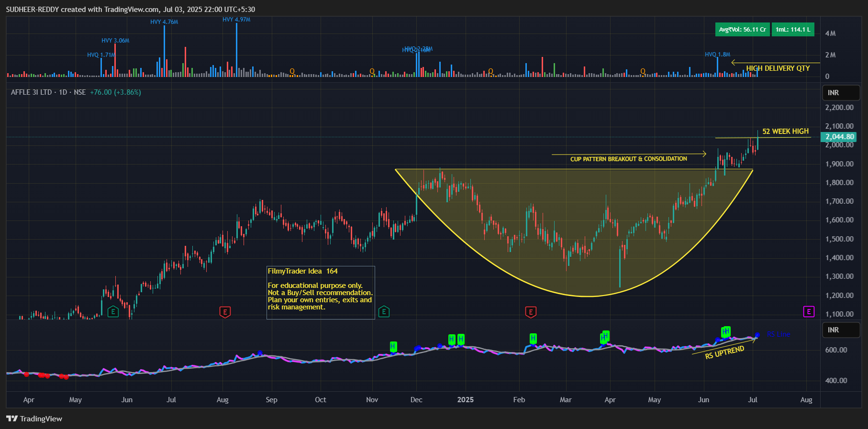Image resolution: width=868 pixels, height=429 pixels.
Task: Click the 1,500.00 price scale value
Action: click(x=839, y=239)
